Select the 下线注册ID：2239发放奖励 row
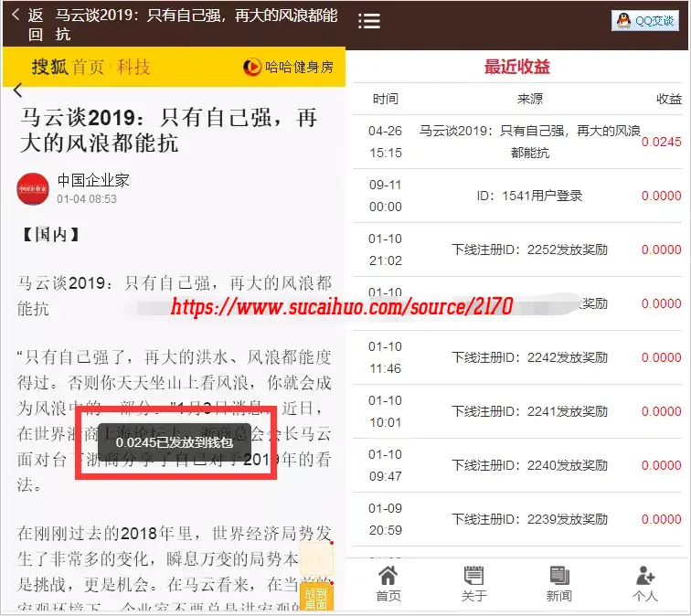 (x=517, y=519)
